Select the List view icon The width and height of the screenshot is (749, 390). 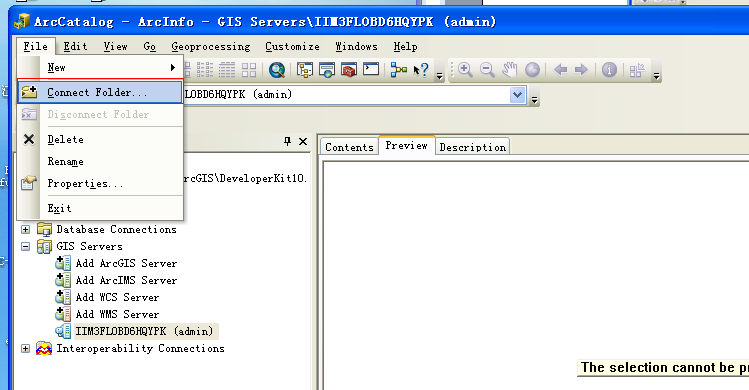(205, 70)
